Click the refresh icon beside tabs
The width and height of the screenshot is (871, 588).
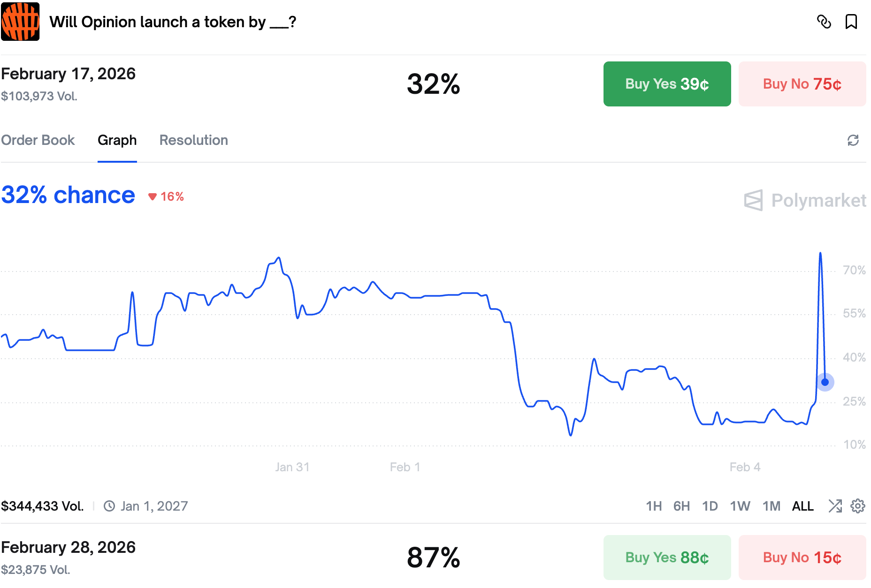pos(853,140)
